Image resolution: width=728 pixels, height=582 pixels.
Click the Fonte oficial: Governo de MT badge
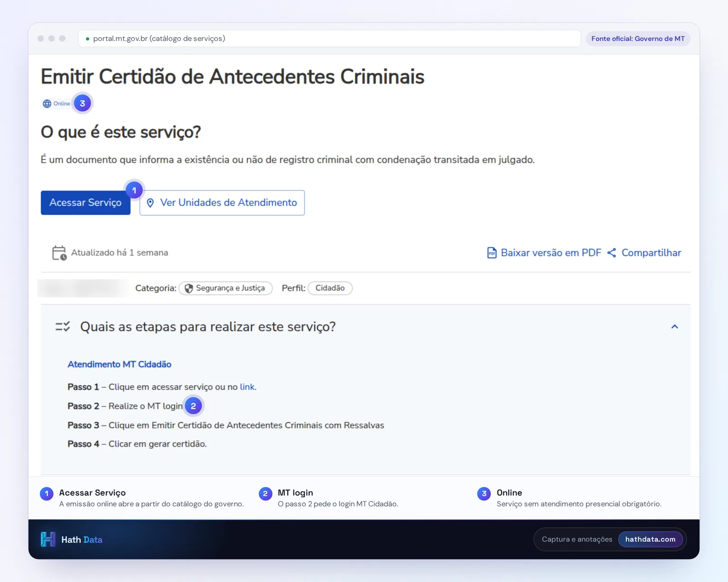tap(638, 39)
